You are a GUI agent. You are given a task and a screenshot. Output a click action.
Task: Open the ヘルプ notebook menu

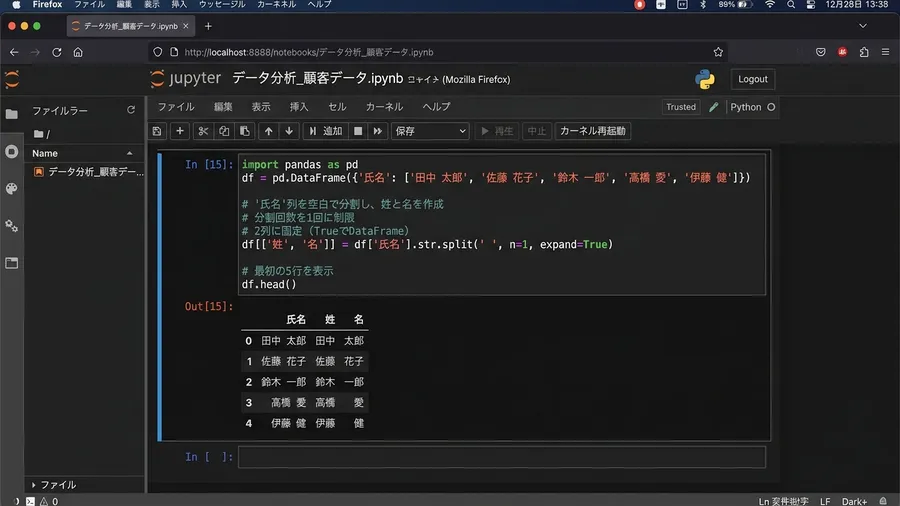click(x=437, y=107)
